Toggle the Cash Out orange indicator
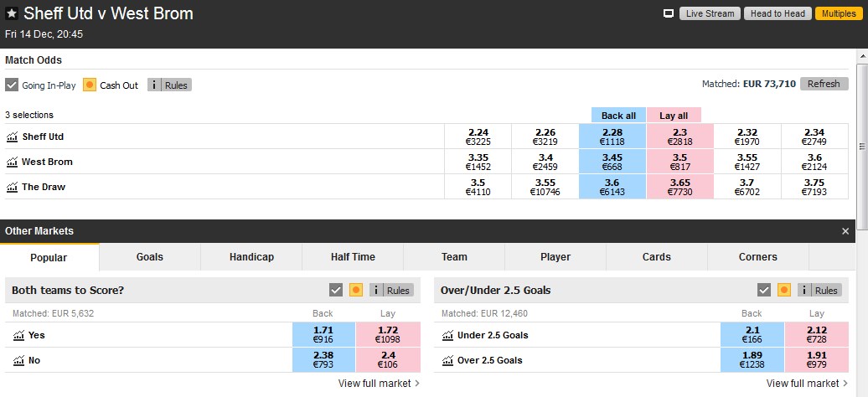This screenshot has width=868, height=397. tap(90, 85)
